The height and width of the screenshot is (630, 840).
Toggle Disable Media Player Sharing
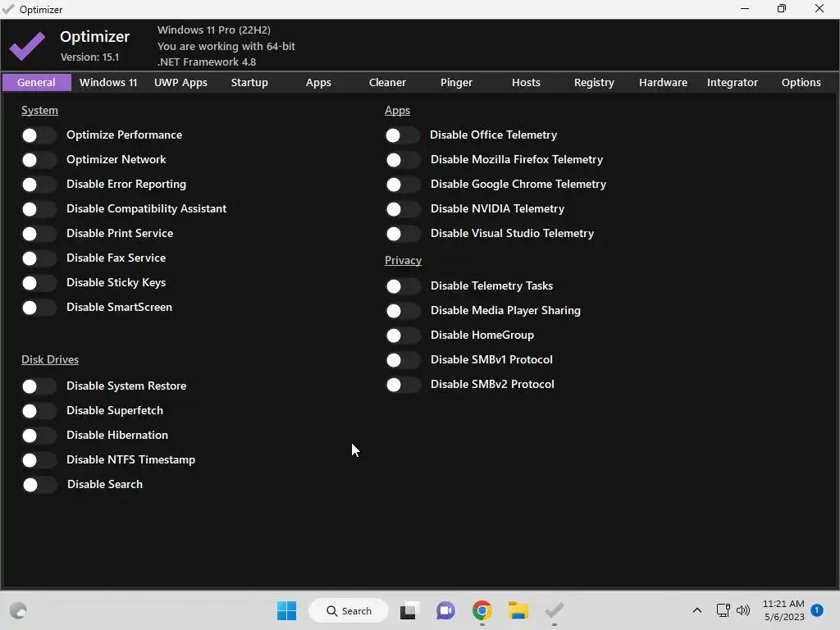(403, 311)
